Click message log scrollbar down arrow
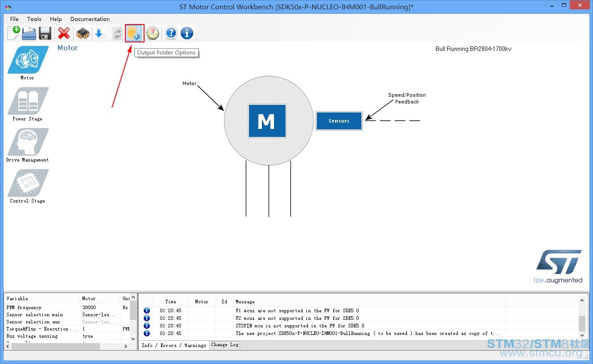593x364 pixels. point(582,335)
